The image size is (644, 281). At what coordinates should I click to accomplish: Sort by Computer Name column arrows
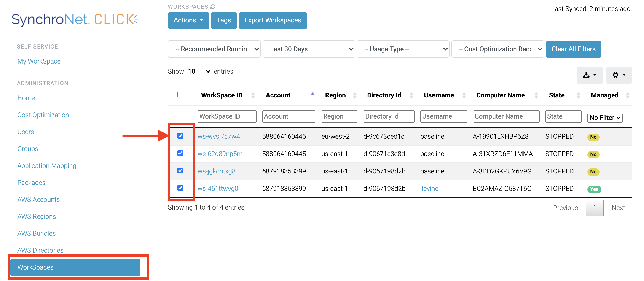(x=536, y=95)
